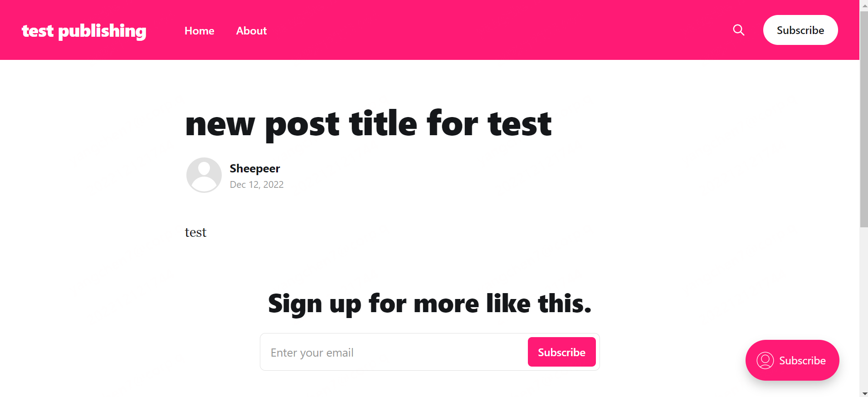868x397 pixels.
Task: Click the author avatar placeholder circle
Action: pyautogui.click(x=204, y=175)
